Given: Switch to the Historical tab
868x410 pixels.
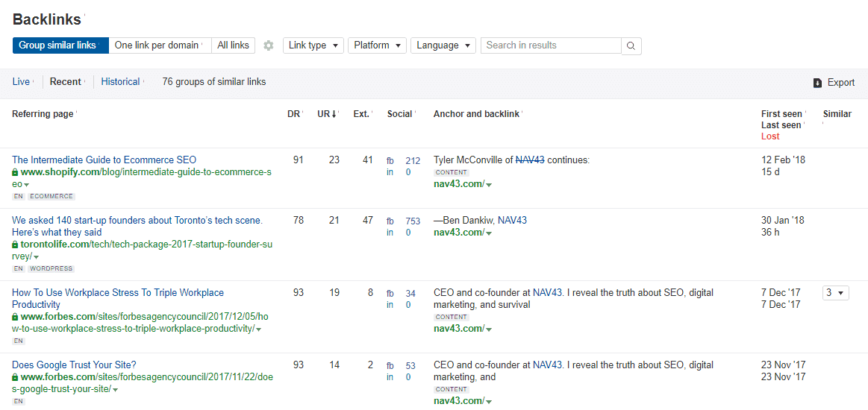Looking at the screenshot, I should tap(120, 82).
